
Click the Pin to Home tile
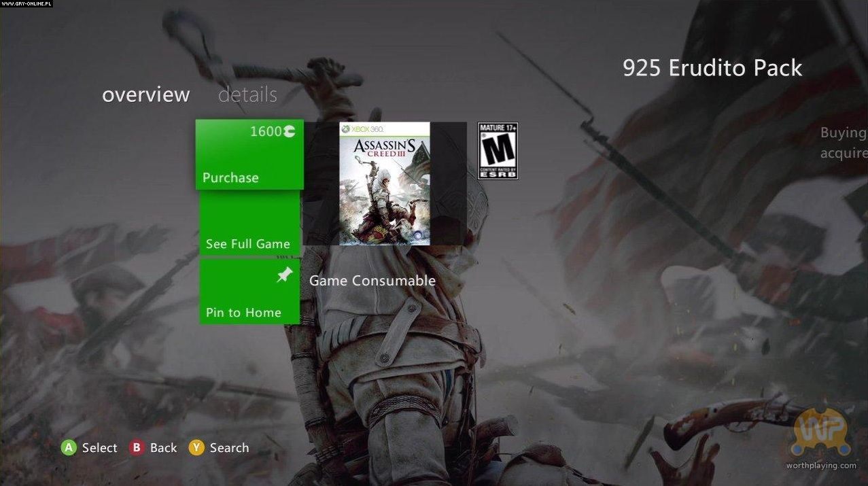coord(249,292)
